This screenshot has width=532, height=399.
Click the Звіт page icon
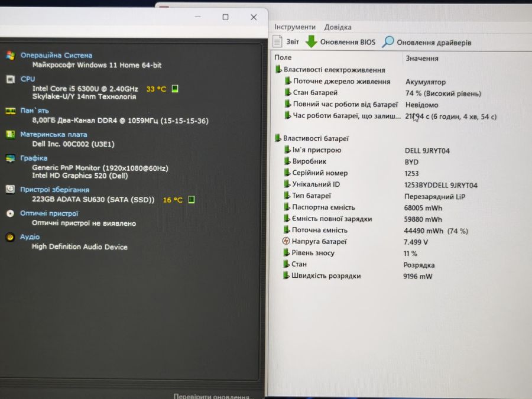click(278, 41)
